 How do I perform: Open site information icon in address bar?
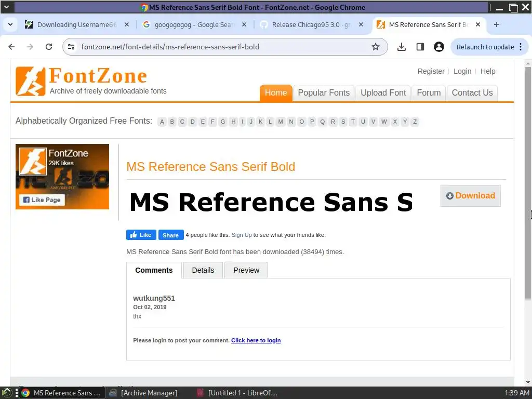pyautogui.click(x=71, y=47)
